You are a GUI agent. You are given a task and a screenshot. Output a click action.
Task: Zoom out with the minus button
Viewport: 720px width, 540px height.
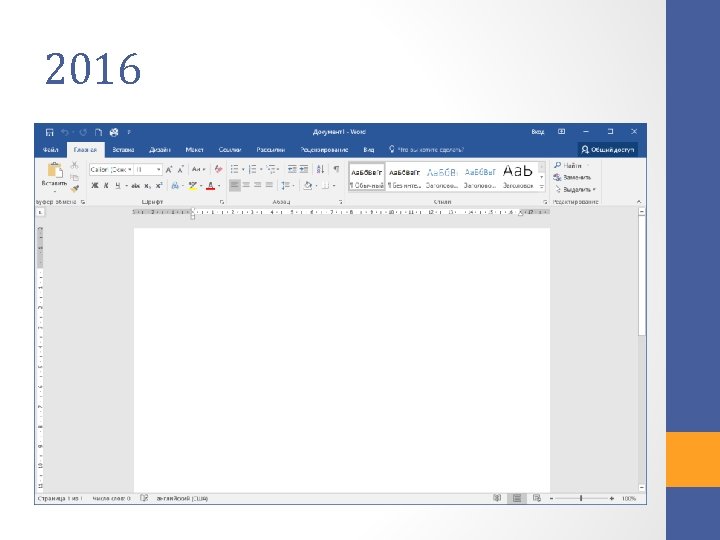551,499
